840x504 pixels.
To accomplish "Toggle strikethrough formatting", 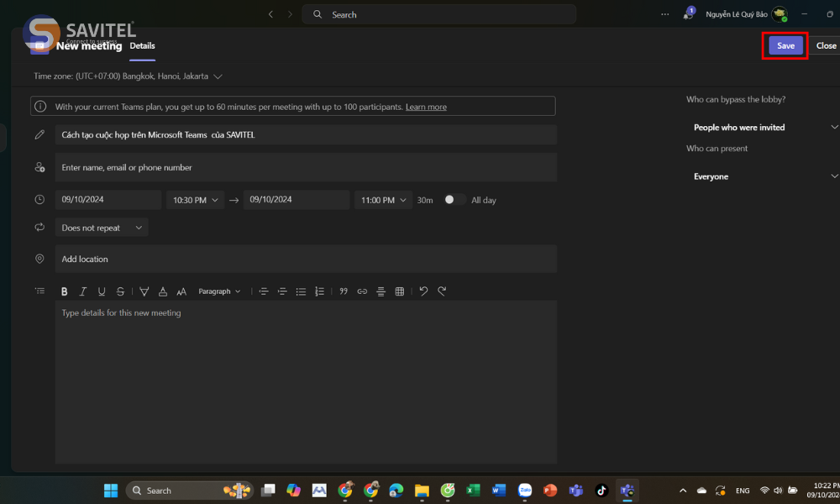I will [120, 291].
